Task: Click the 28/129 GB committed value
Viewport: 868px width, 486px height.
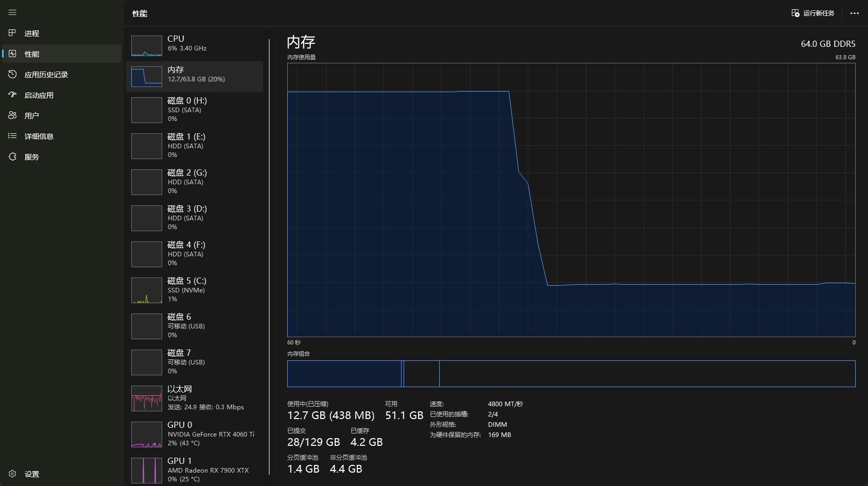Action: (314, 442)
